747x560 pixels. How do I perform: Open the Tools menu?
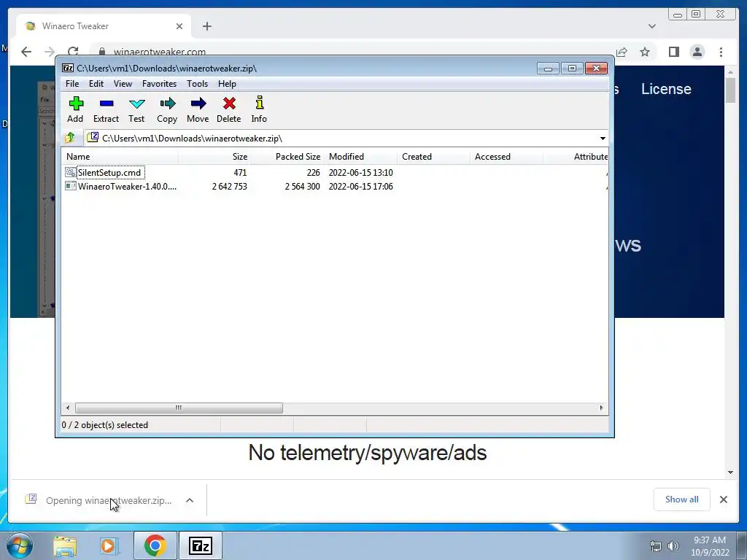click(197, 84)
